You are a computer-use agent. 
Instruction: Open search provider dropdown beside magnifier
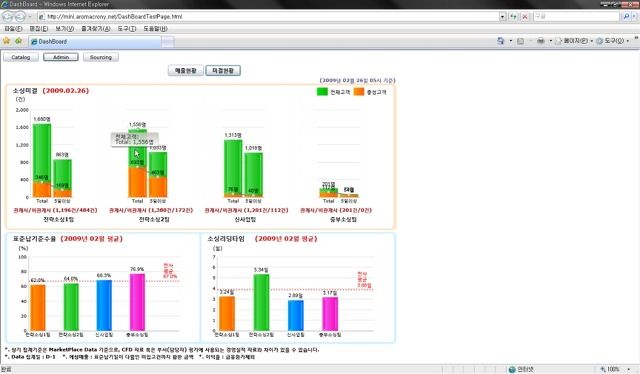(634, 17)
